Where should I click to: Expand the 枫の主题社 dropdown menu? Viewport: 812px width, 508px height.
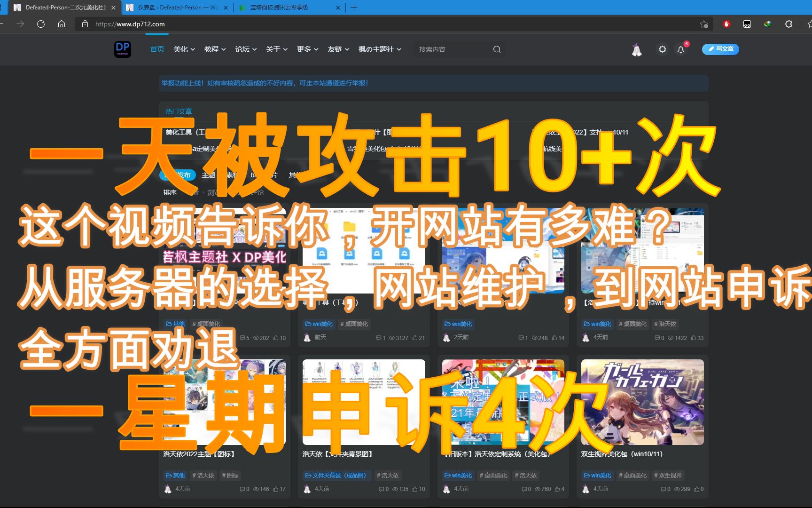tap(380, 49)
